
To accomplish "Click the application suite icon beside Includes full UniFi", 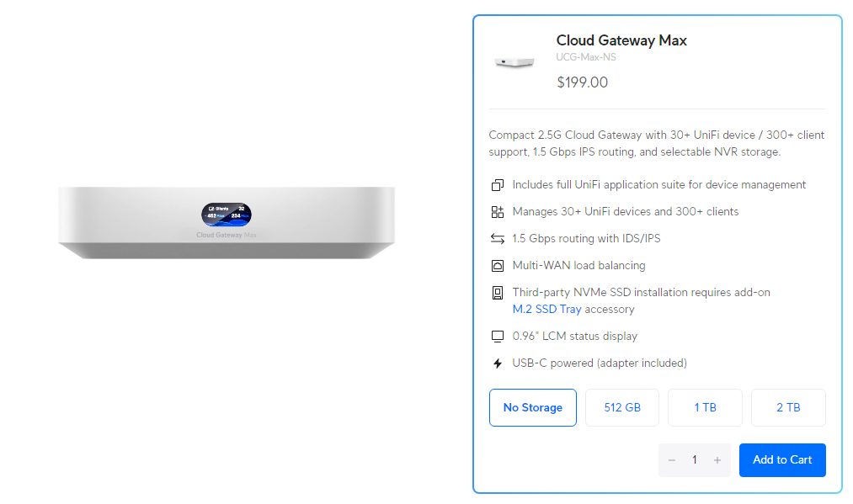I will 497,185.
